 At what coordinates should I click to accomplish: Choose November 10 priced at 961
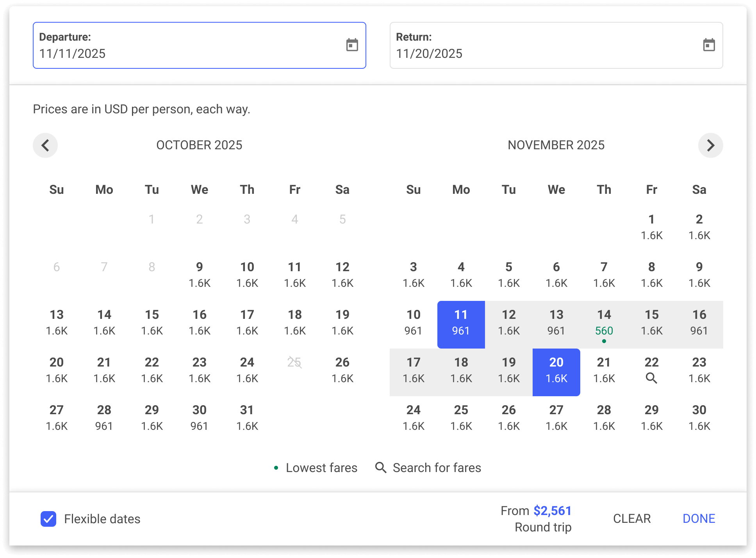413,323
